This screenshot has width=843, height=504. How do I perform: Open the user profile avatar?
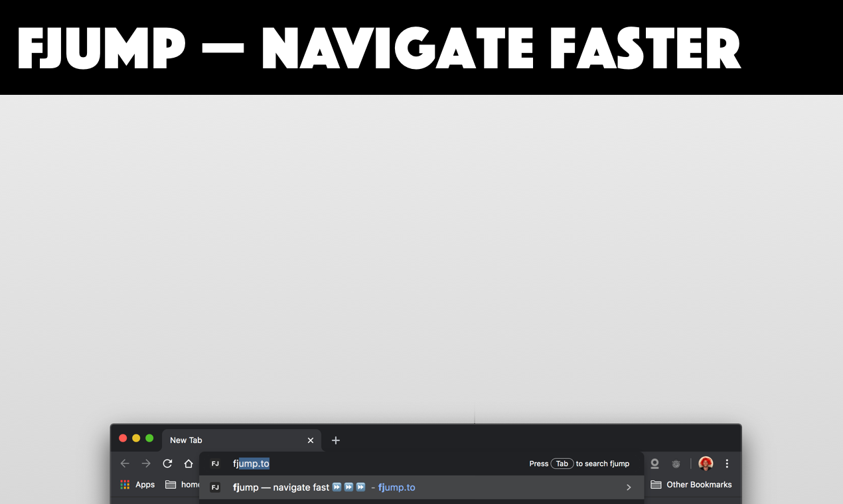(706, 464)
